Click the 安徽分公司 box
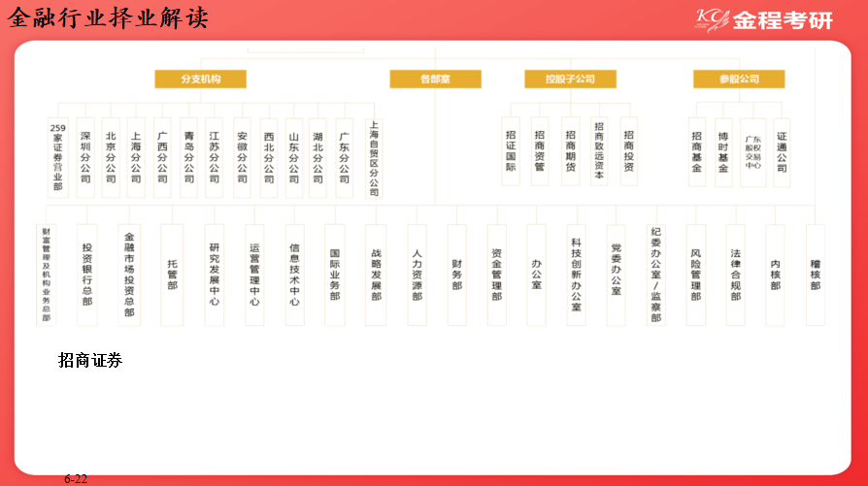 (242, 157)
